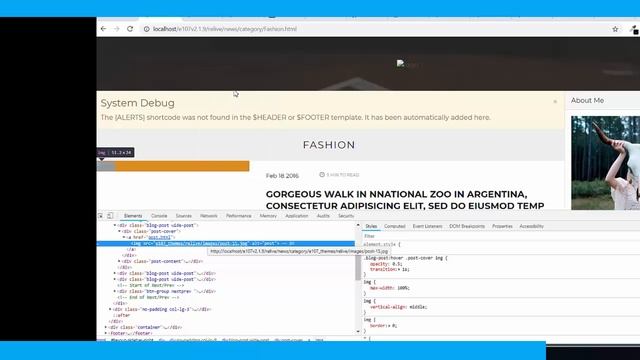Open the Sources tab in DevTools
Image resolution: width=640 pixels, height=360 pixels.
click(184, 216)
